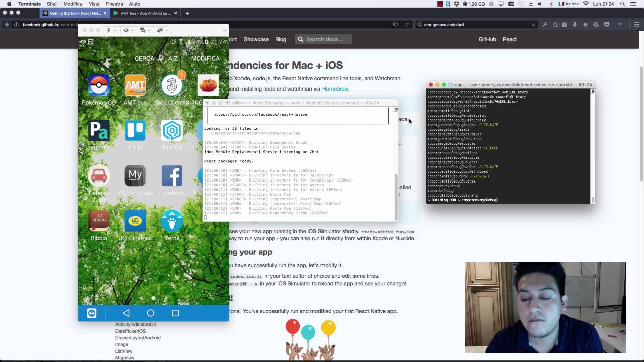Open the Firefox downloads arrow icon
The image size is (644, 362).
[x=575, y=24]
